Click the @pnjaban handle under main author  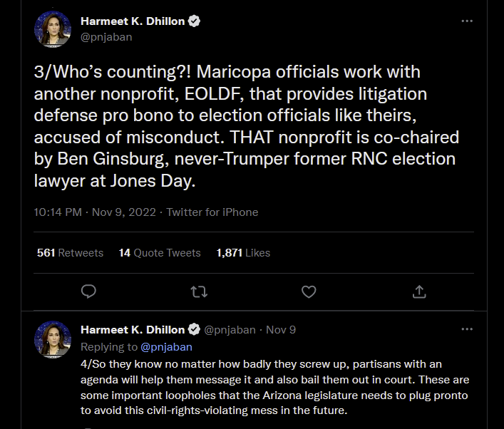(x=107, y=37)
